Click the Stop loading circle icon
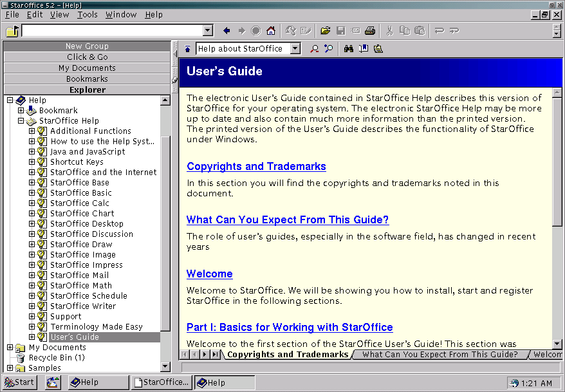The image size is (565, 392). (x=256, y=30)
